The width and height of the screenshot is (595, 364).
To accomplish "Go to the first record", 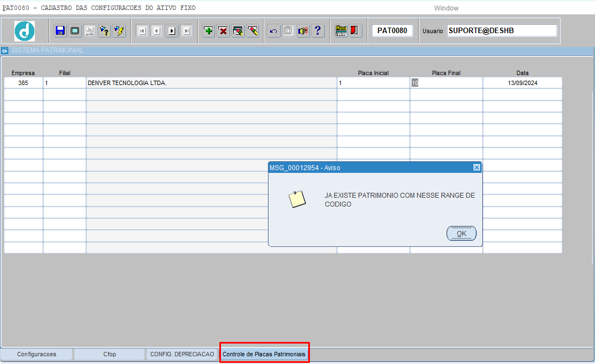I will (143, 31).
